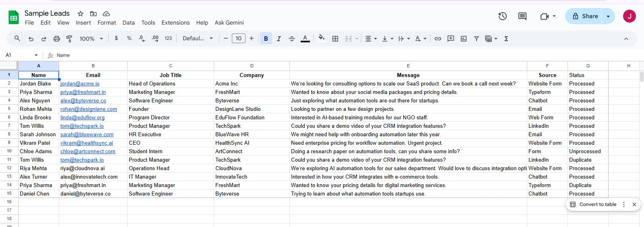Toggle strikethrough formatting
The image size is (644, 227).
click(x=292, y=39)
